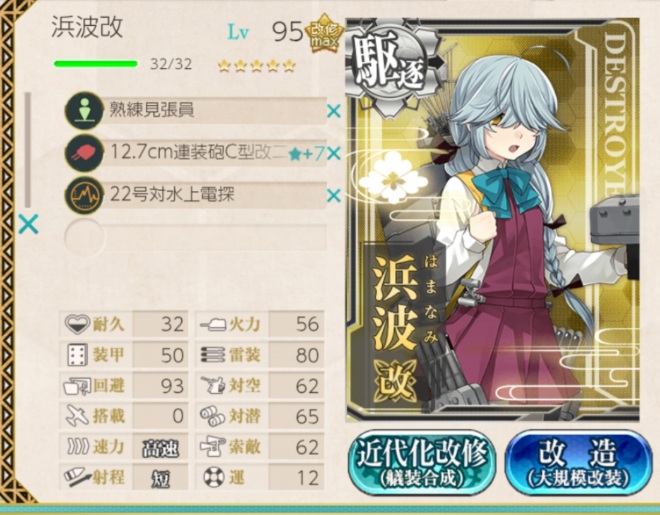
Task: Click the skilled lookout equipment icon
Action: click(84, 111)
